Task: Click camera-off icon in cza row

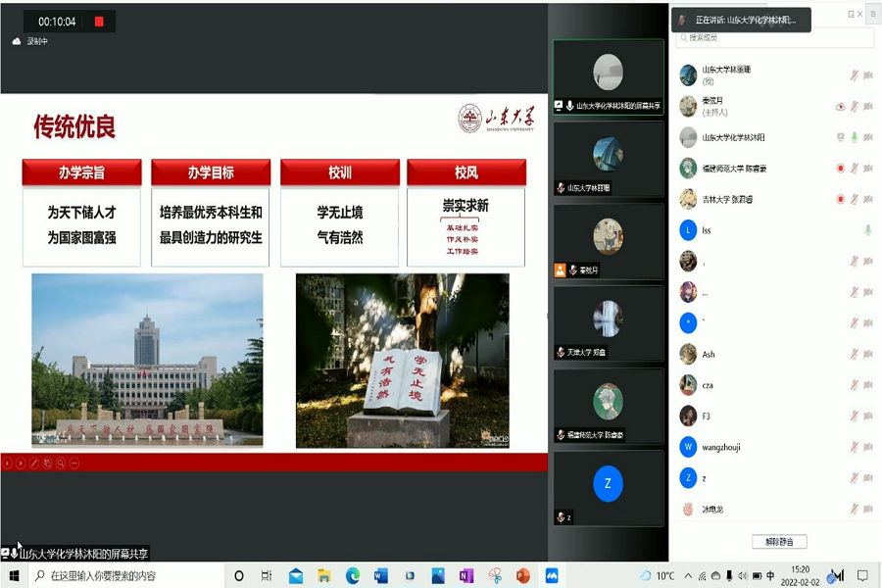Action: [868, 385]
